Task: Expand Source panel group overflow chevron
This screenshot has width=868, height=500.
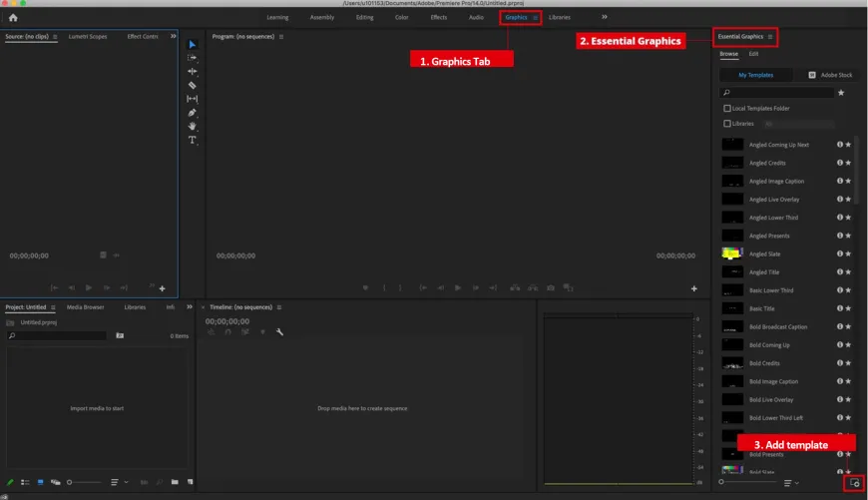Action: 174,36
